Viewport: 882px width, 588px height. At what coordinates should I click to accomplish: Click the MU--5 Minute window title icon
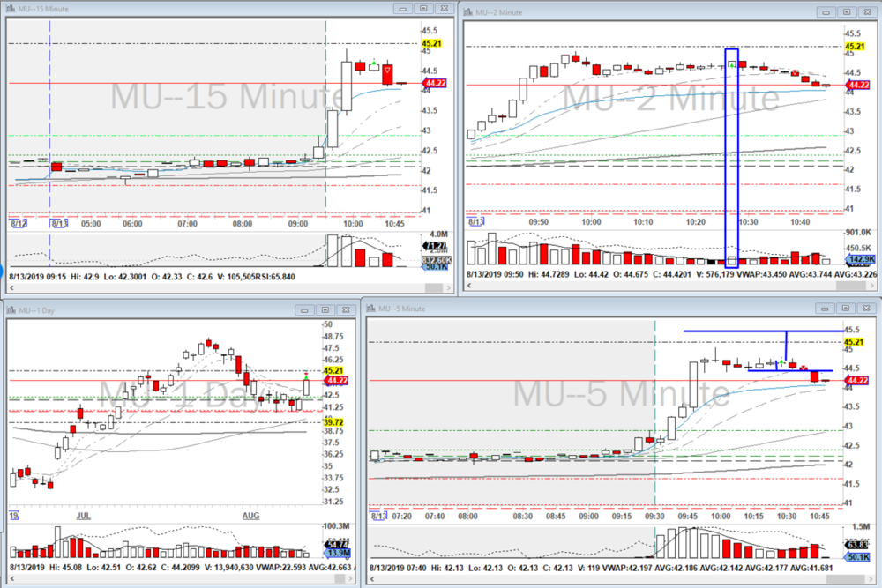372,308
